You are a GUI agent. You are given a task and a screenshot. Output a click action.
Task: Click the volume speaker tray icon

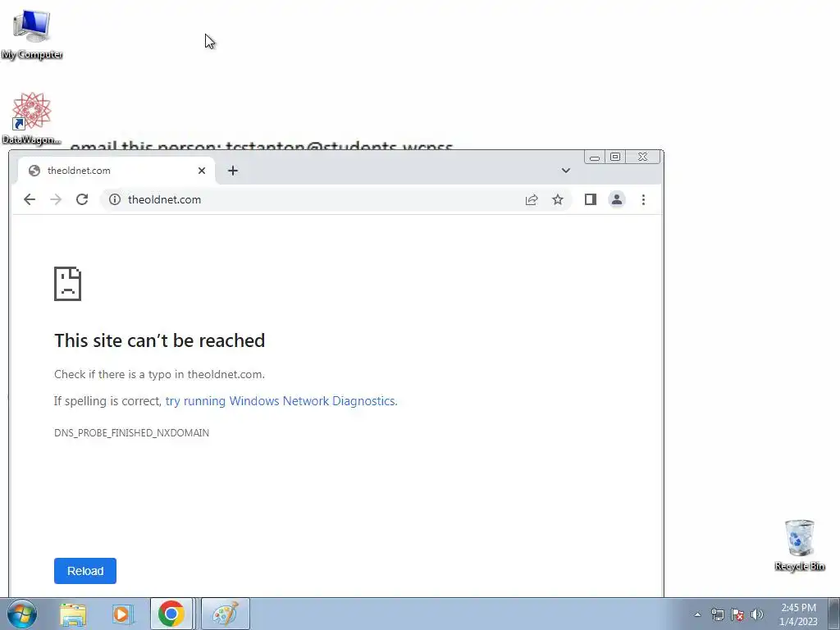coord(757,614)
